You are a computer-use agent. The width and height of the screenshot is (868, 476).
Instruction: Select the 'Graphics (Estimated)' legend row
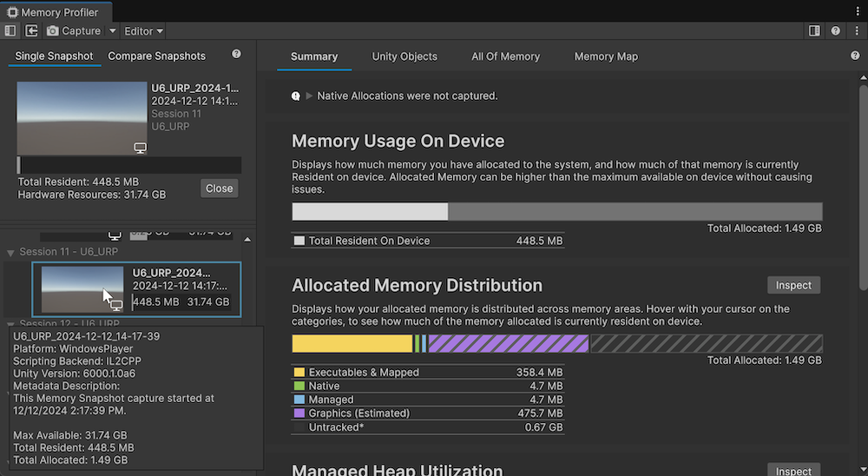pos(428,413)
